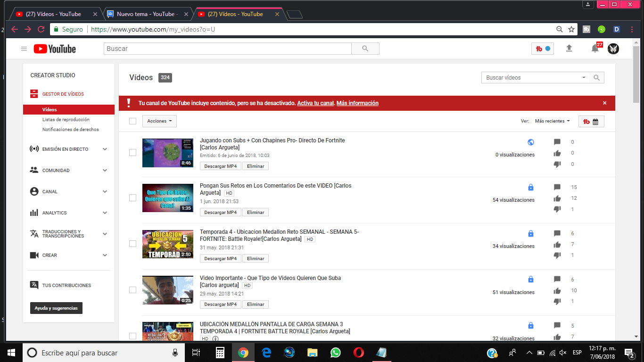Open the Más recientes sort dropdown
644x362 pixels.
coord(552,121)
